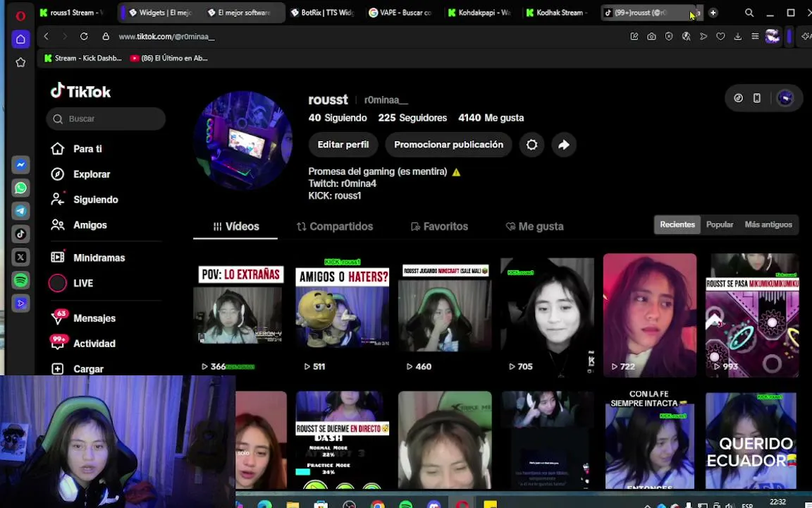The width and height of the screenshot is (812, 508).
Task: Share the profile with the arrow icon
Action: pyautogui.click(x=564, y=145)
